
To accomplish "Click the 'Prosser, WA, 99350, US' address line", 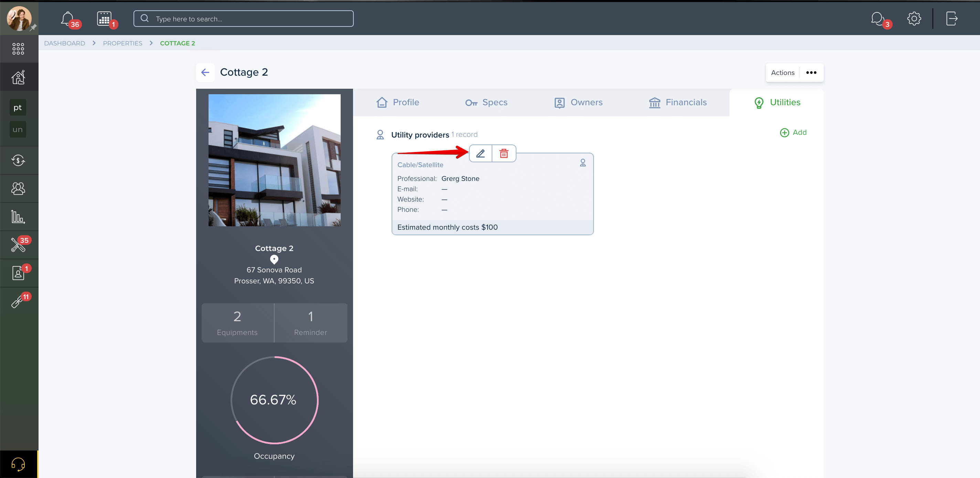I will tap(274, 281).
